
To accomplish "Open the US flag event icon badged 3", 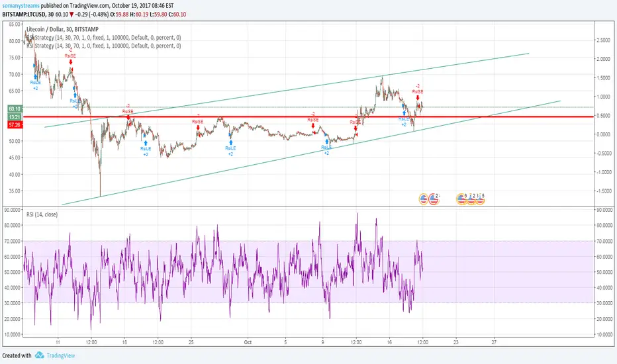I will (x=461, y=199).
